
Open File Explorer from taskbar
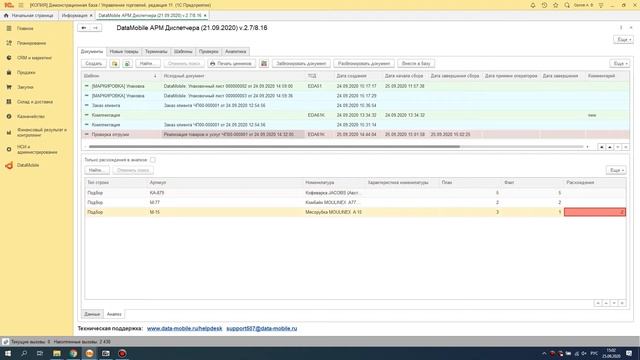[x=57, y=353]
